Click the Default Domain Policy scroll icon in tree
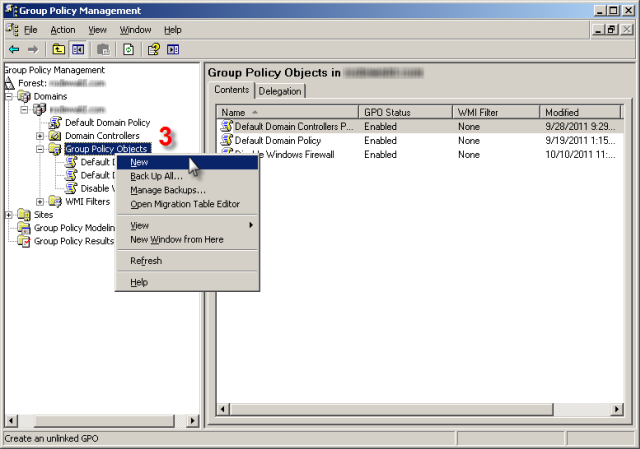The height and width of the screenshot is (449, 640). click(x=55, y=122)
